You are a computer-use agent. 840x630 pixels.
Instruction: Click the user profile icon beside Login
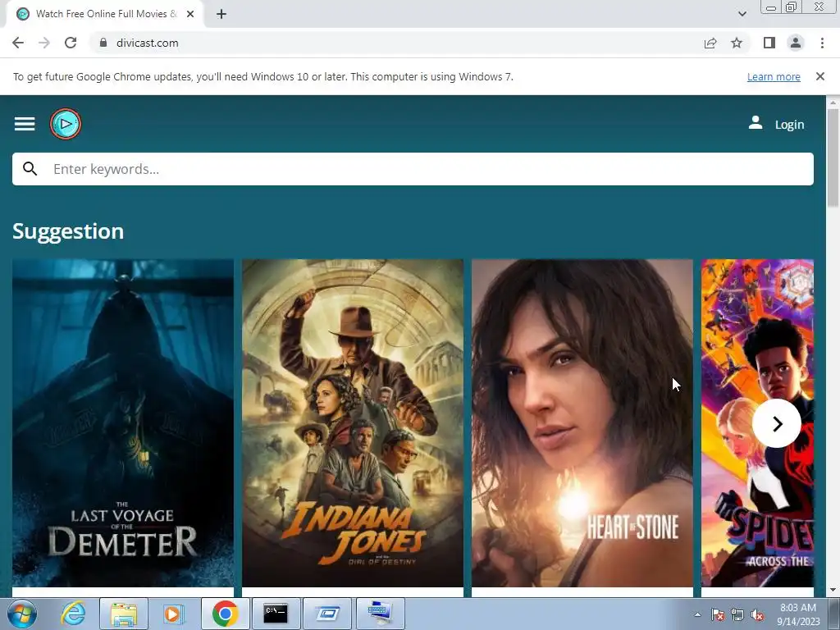(x=756, y=123)
